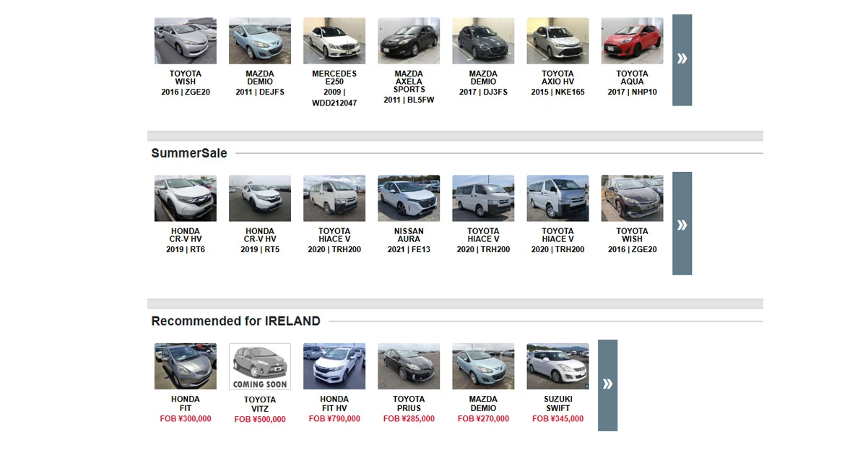Open the Mercedes E250 2009 photo
This screenshot has width=868, height=458.
click(x=334, y=41)
